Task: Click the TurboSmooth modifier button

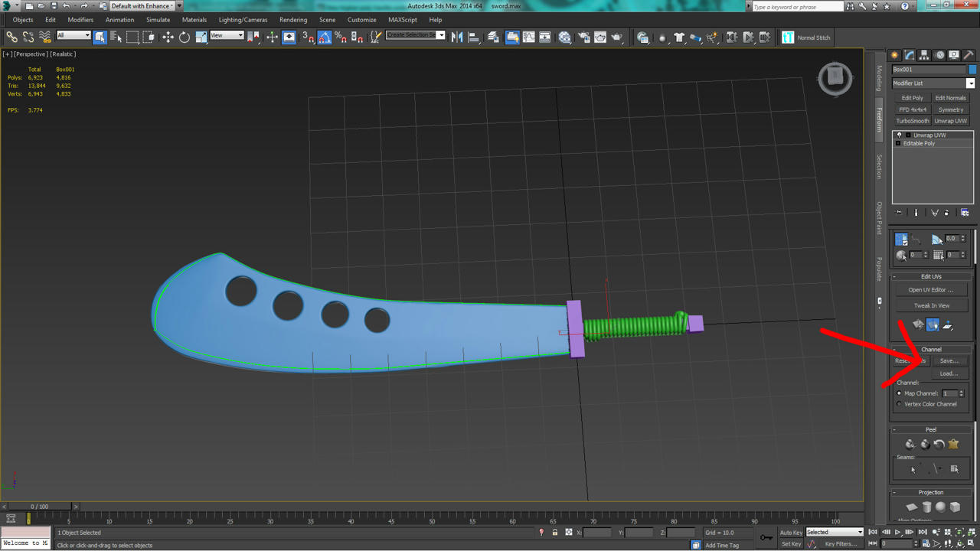Action: tap(913, 121)
